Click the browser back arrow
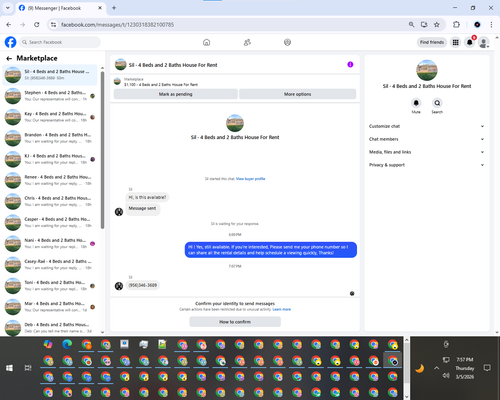500x400 pixels. coord(9,24)
